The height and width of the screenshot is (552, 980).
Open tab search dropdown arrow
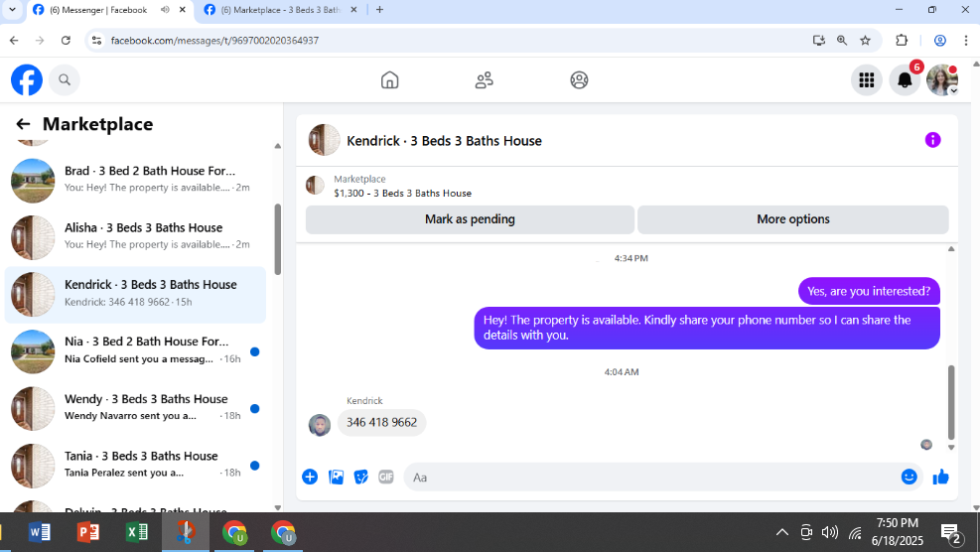tap(12, 10)
